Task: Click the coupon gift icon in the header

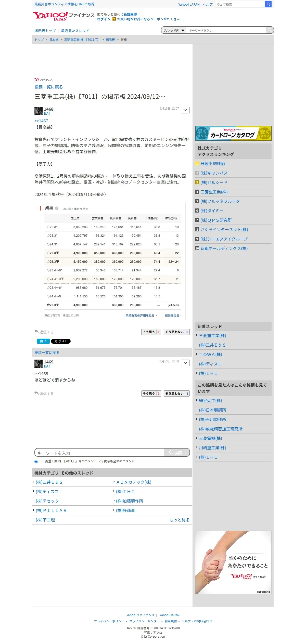Action: click(x=114, y=19)
